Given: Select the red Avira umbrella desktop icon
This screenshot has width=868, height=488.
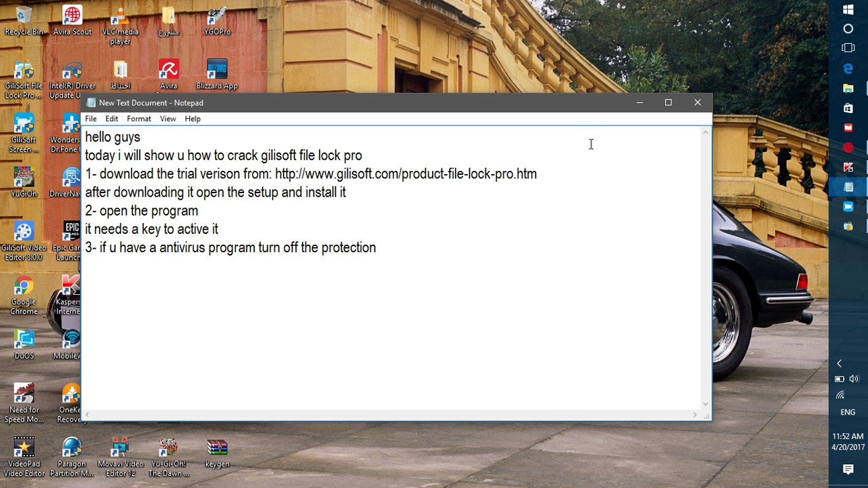Looking at the screenshot, I should [169, 75].
